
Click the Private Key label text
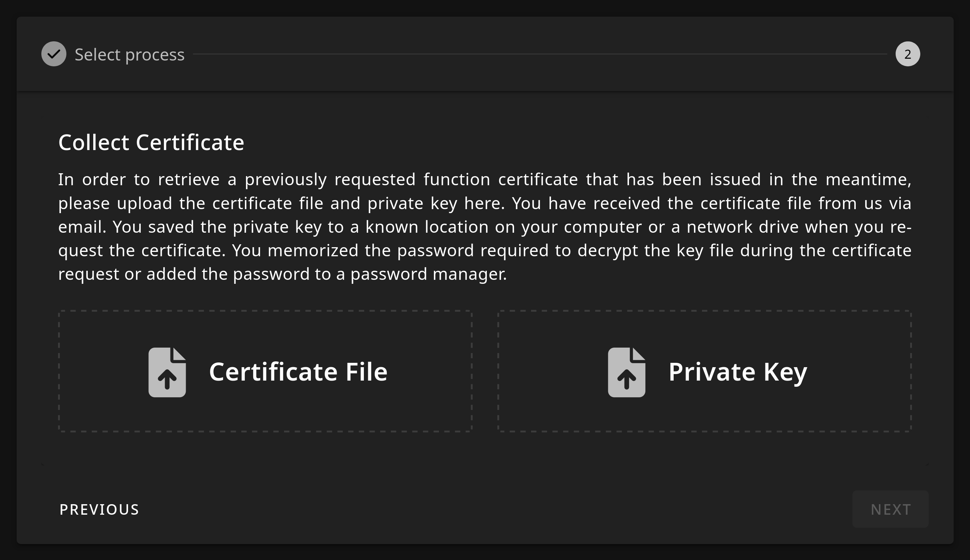point(737,372)
